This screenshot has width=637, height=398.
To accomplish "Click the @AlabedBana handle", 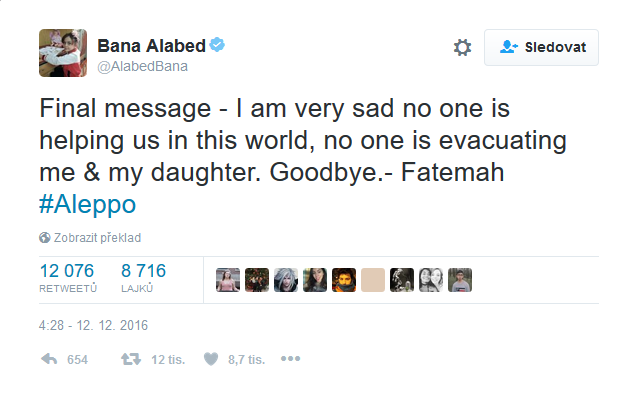I will coord(143,66).
